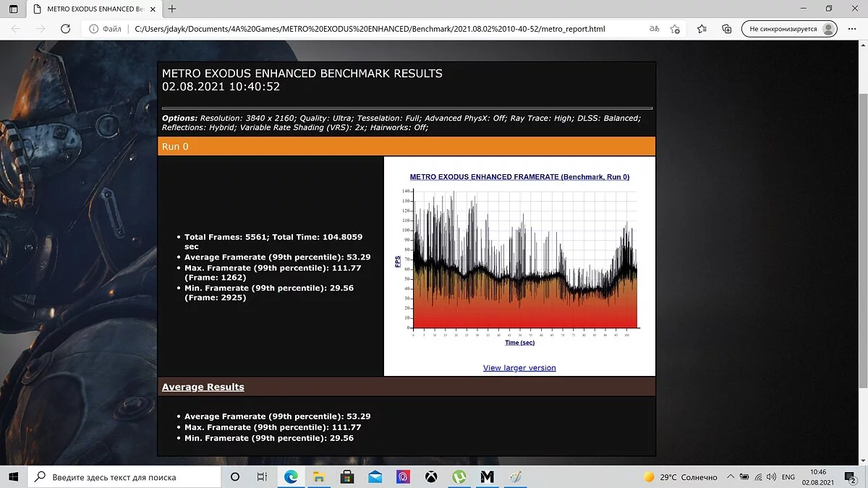Open network settings tray icon
The height and width of the screenshot is (488, 868).
click(x=757, y=477)
